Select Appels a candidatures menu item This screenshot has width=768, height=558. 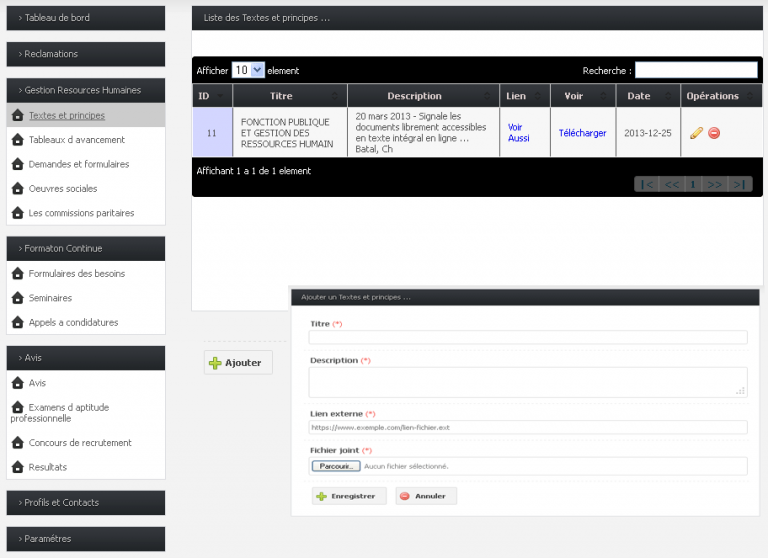[73, 322]
